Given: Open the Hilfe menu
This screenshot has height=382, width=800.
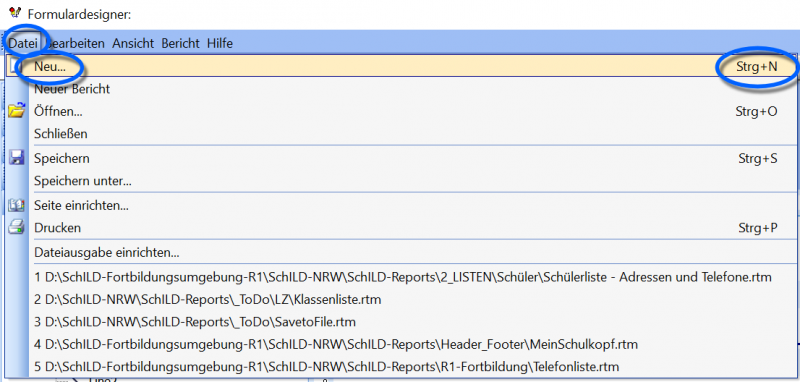Looking at the screenshot, I should [220, 43].
